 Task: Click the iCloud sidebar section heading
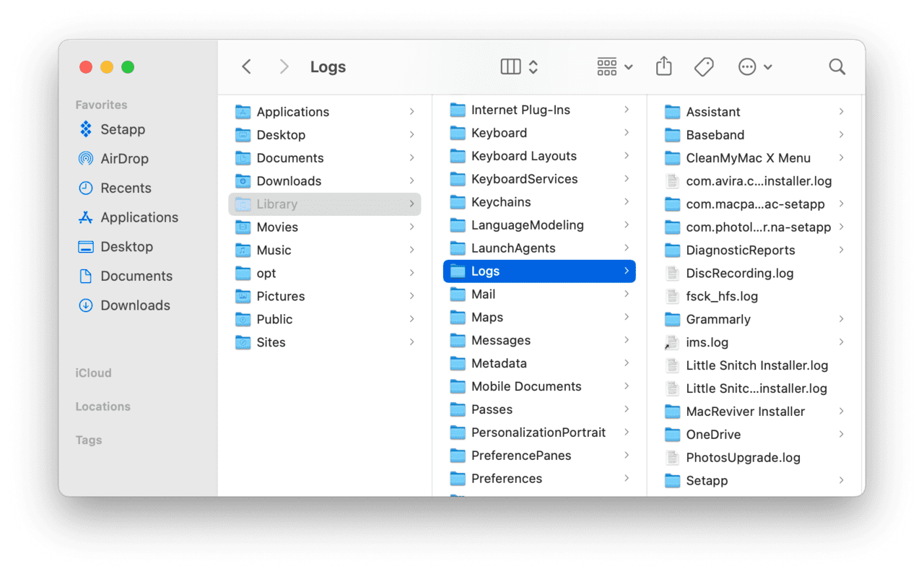pyautogui.click(x=94, y=373)
